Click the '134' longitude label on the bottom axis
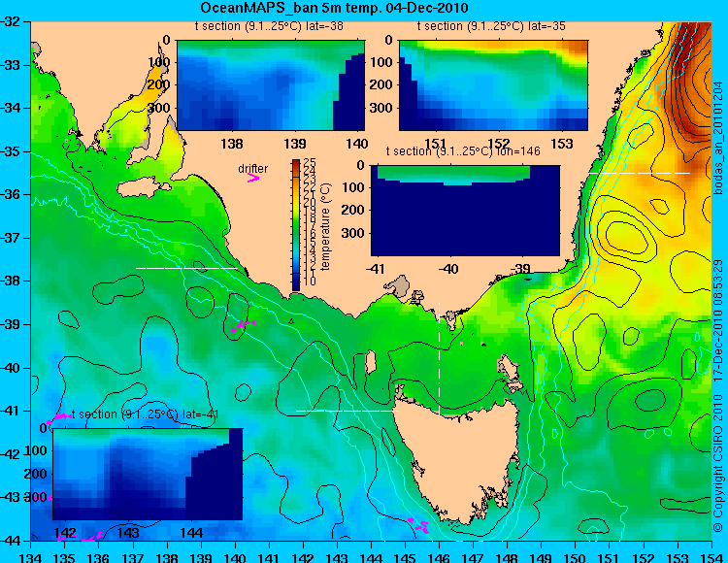The height and width of the screenshot is (563, 728). coord(31,558)
